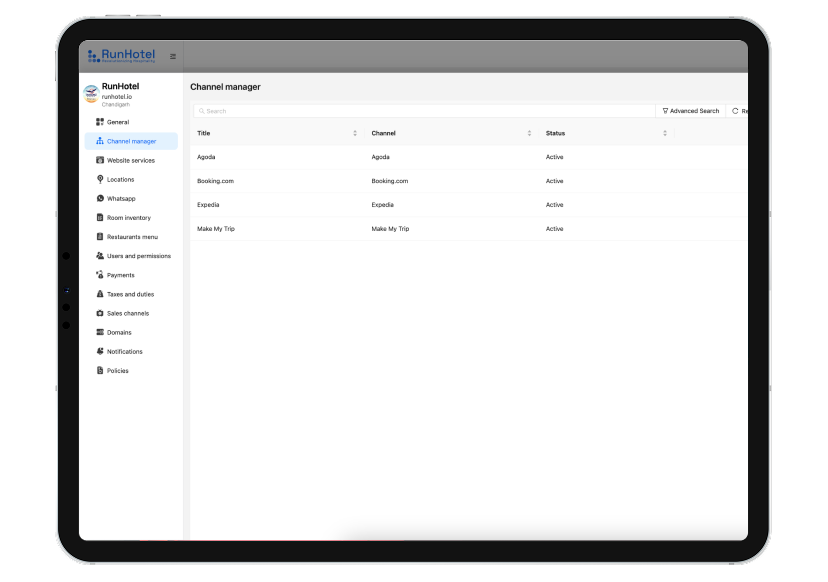Click the Payments icon
The width and height of the screenshot is (828, 582).
click(x=100, y=275)
